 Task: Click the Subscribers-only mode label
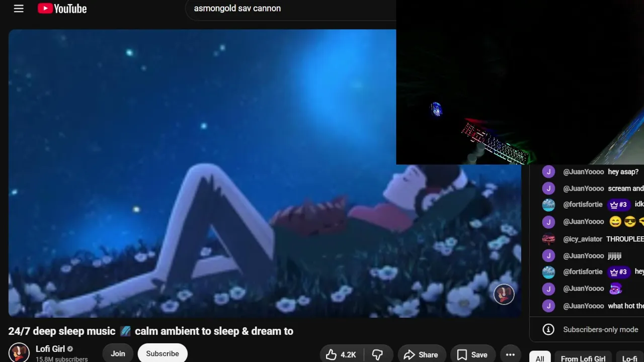click(x=601, y=329)
